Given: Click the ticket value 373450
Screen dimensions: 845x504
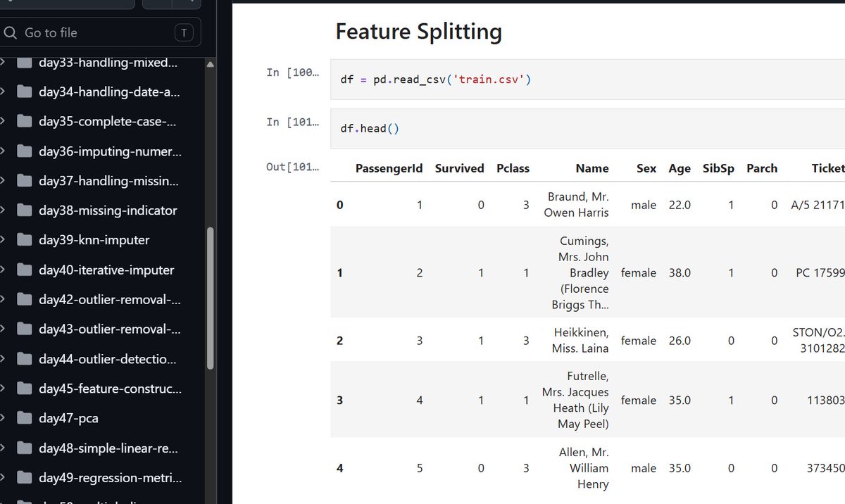Looking at the screenshot, I should click(827, 468).
